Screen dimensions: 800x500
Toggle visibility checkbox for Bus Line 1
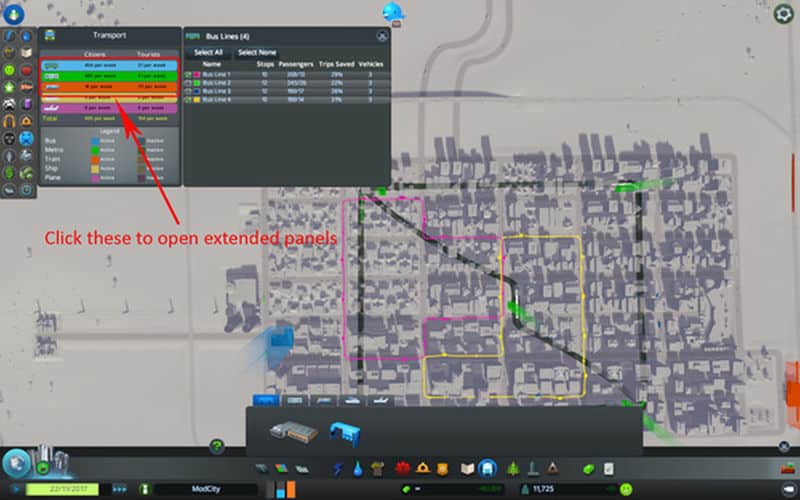188,74
